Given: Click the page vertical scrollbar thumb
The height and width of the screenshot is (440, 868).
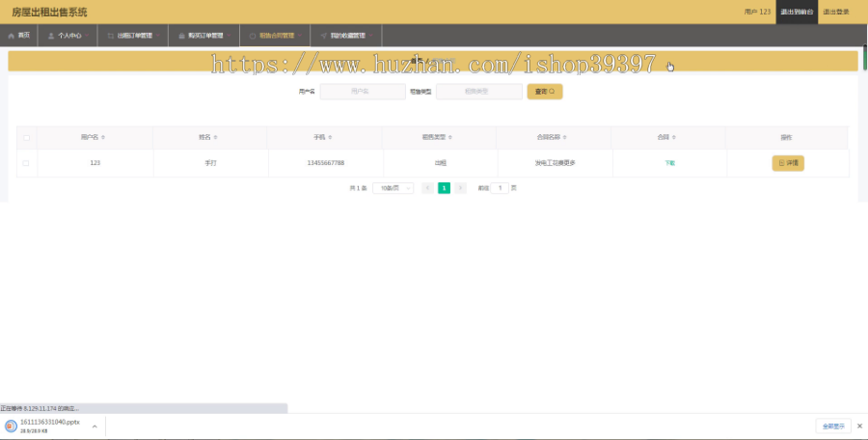Looking at the screenshot, I should click(865, 57).
